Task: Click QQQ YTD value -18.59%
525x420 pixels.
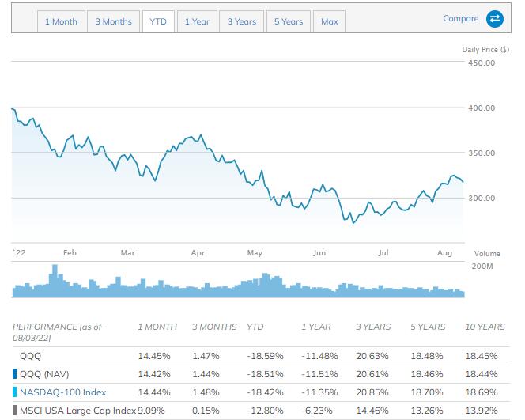Action: 265,356
